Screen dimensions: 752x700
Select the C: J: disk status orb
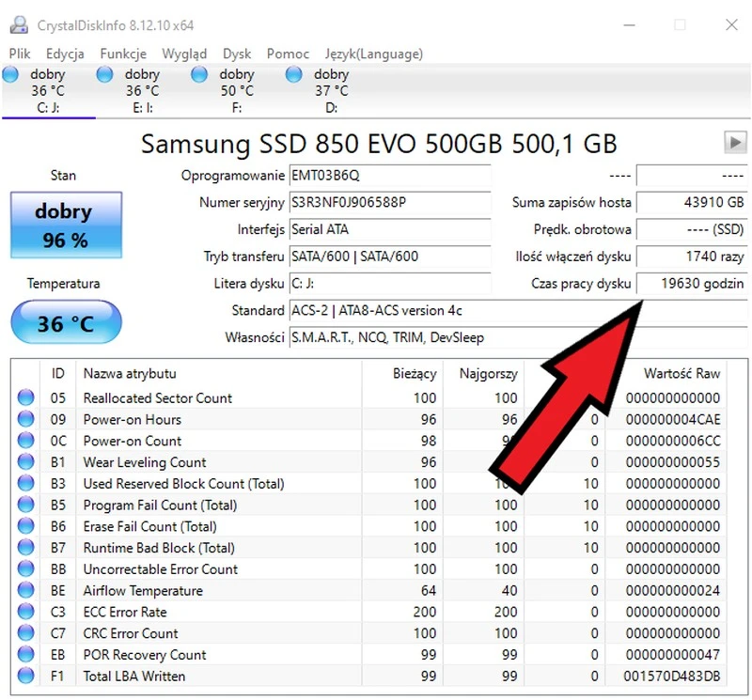pyautogui.click(x=11, y=75)
